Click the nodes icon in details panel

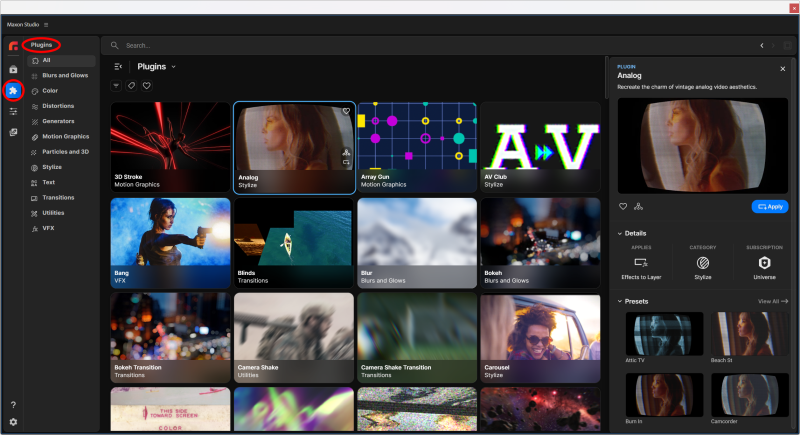638,207
